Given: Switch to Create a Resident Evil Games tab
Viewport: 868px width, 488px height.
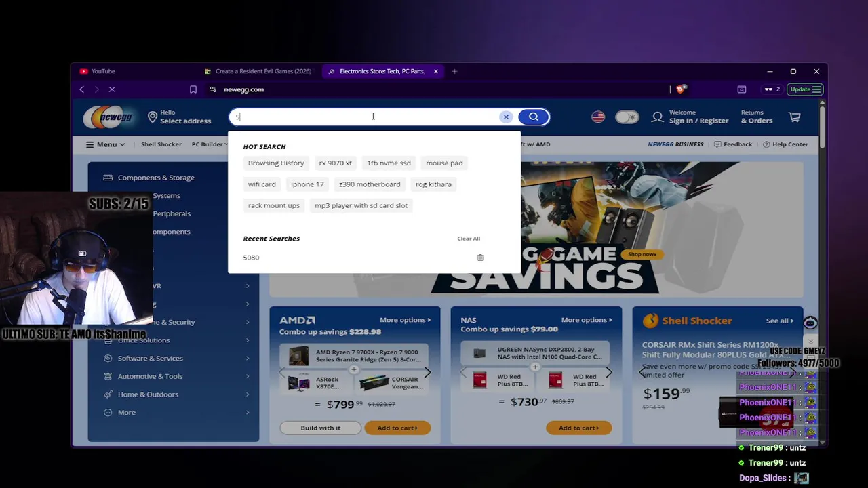Looking at the screenshot, I should coord(258,71).
